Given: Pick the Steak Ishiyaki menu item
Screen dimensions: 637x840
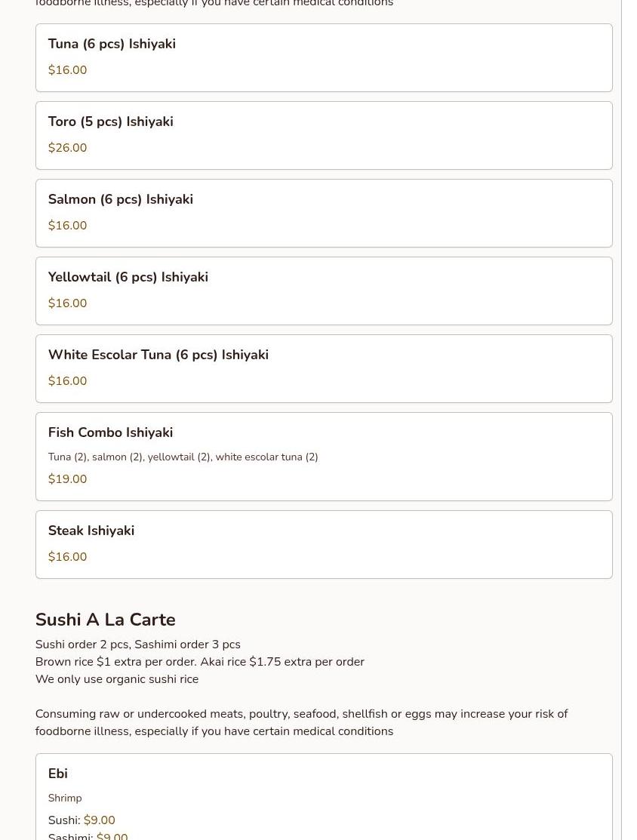Looking at the screenshot, I should click(91, 531).
